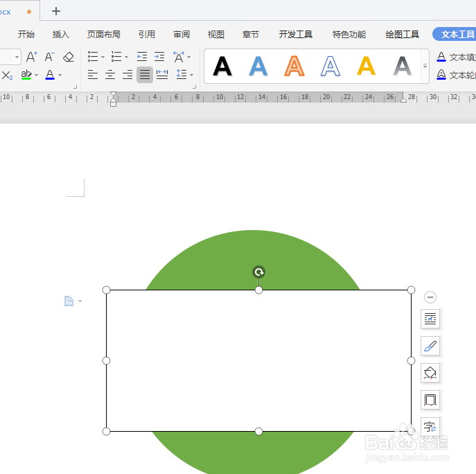
Task: Click the text direction icon
Action: [x=179, y=57]
